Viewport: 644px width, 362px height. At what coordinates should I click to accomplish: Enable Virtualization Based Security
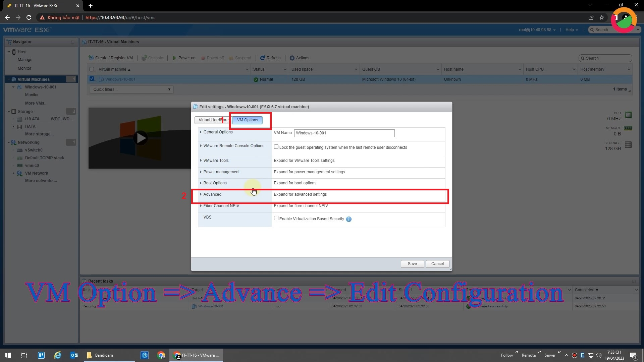pos(276,218)
